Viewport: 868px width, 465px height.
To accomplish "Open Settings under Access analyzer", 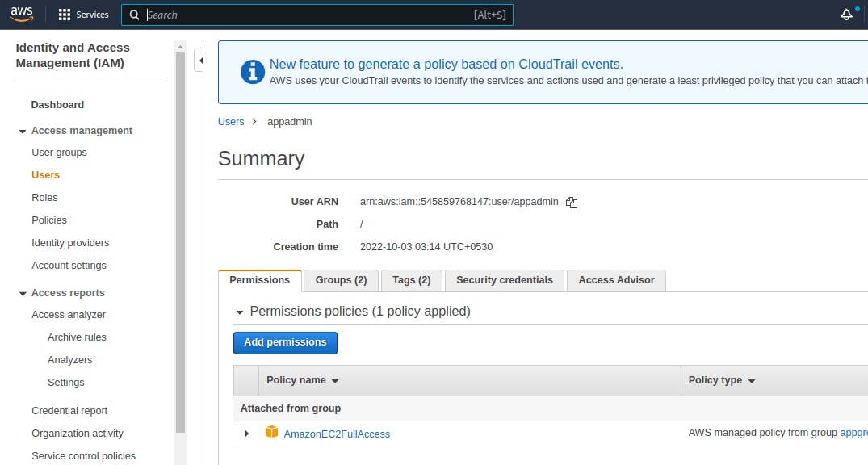I will click(x=66, y=383).
